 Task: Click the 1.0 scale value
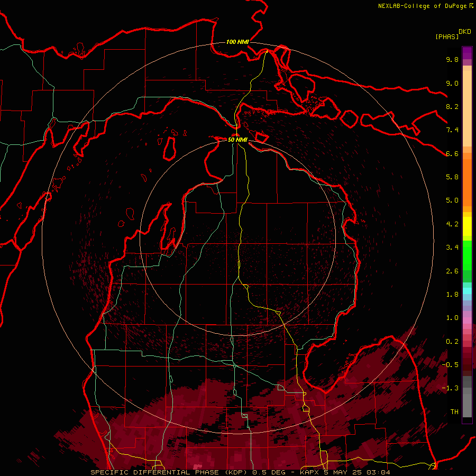tap(452, 318)
